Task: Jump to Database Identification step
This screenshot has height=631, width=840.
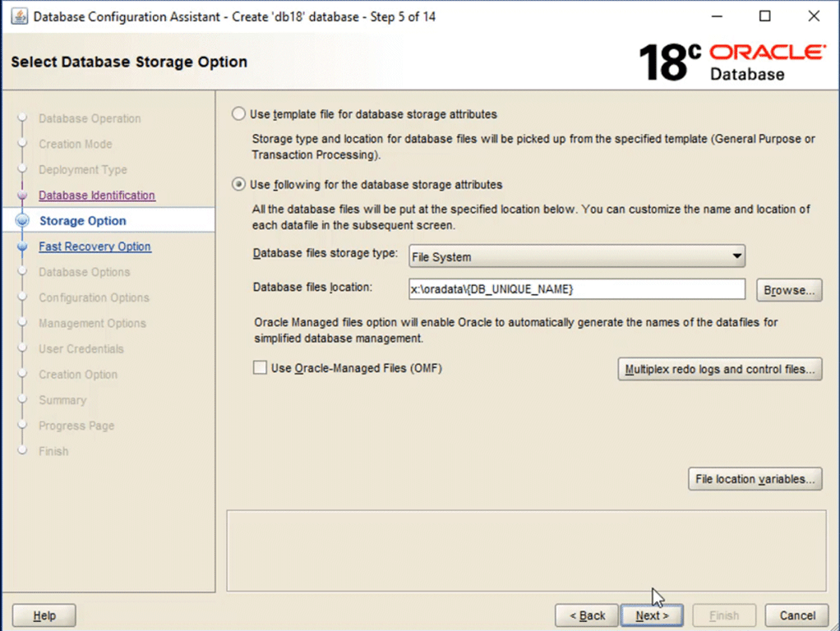Action: coord(97,195)
